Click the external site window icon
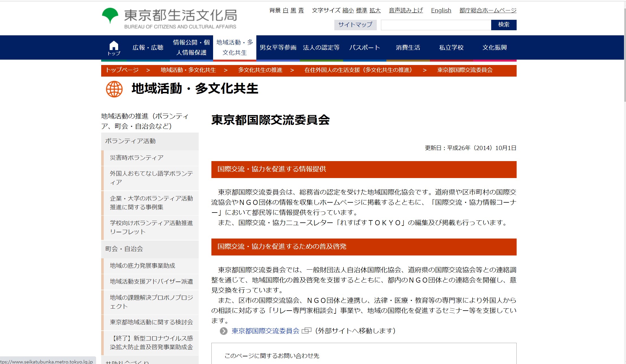The height and width of the screenshot is (364, 626). pos(306,331)
